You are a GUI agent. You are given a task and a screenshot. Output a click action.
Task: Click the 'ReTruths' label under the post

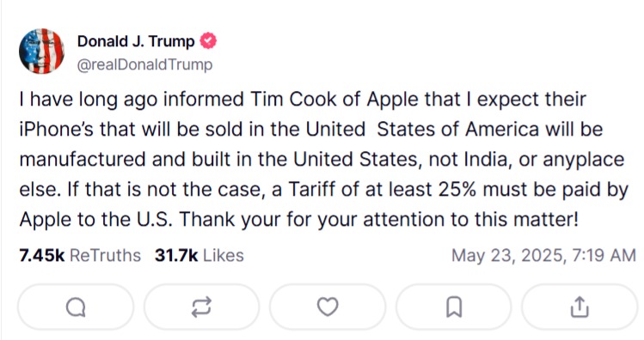pyautogui.click(x=105, y=256)
